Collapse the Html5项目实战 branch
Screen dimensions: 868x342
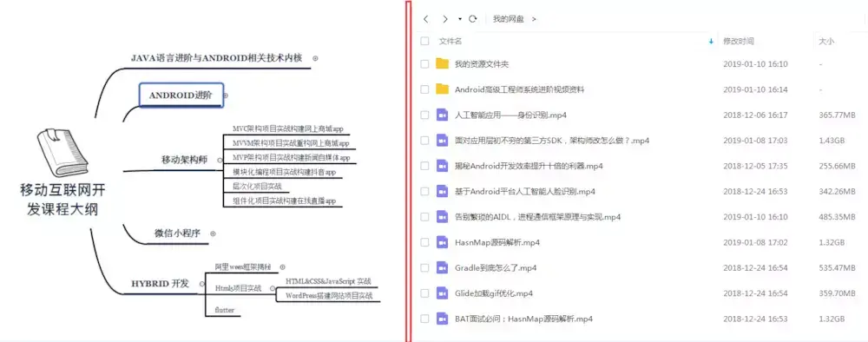pyautogui.click(x=272, y=288)
